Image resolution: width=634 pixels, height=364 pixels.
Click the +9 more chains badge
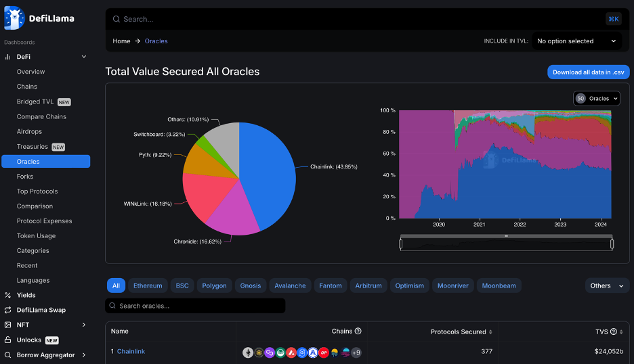[x=356, y=352]
